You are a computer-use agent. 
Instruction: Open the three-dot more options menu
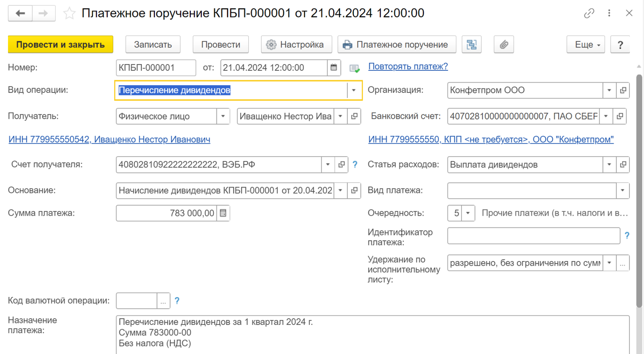pos(609,13)
